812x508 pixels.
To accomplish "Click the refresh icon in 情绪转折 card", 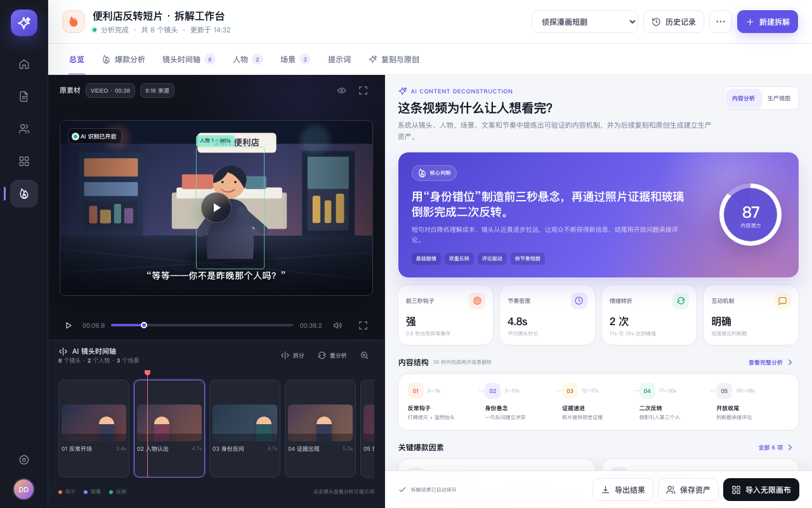I will click(x=681, y=301).
